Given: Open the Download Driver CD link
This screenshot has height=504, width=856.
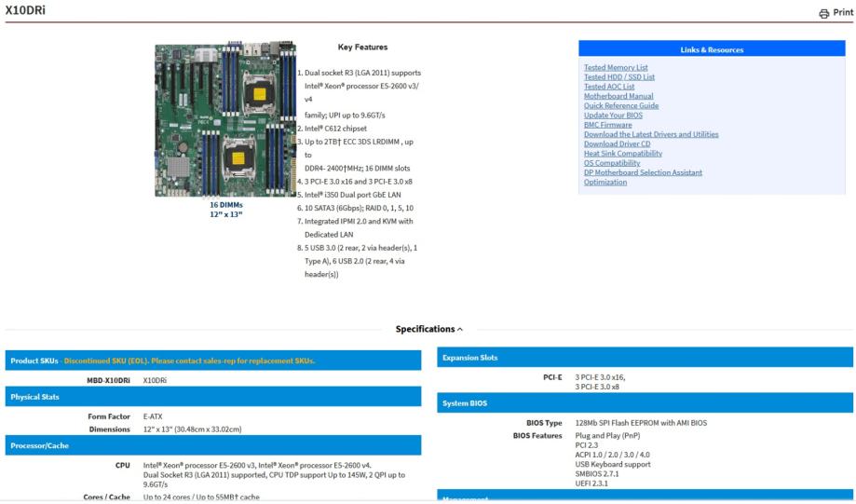Looking at the screenshot, I should (x=617, y=144).
